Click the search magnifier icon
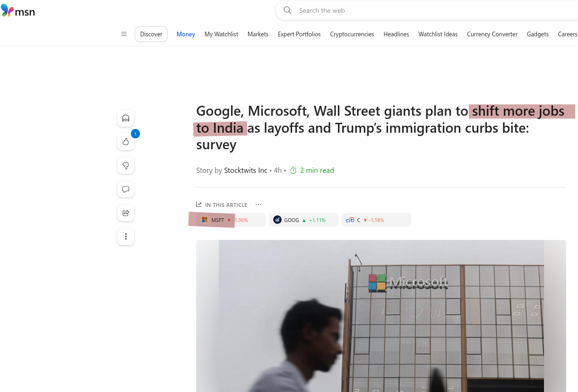Viewport: 578px width, 392px height. (x=287, y=10)
